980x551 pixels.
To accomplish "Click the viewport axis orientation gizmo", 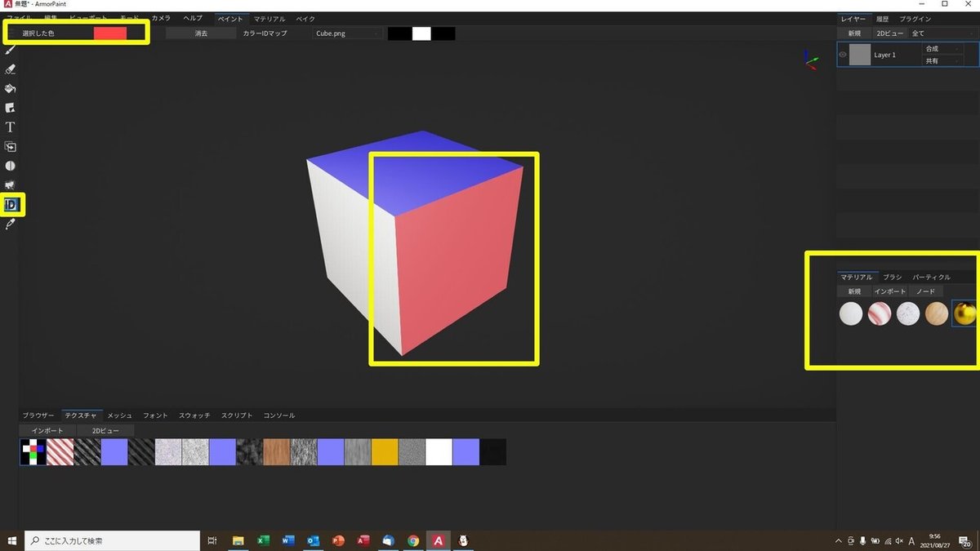I will pos(810,61).
